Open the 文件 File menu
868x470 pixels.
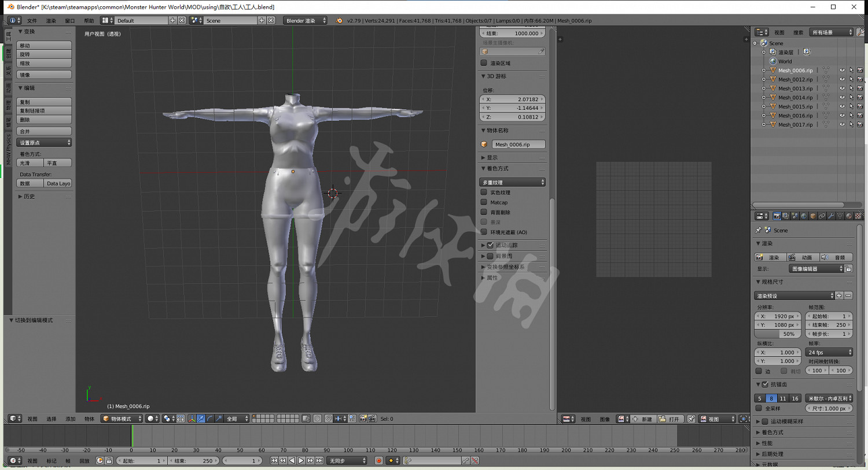point(32,21)
